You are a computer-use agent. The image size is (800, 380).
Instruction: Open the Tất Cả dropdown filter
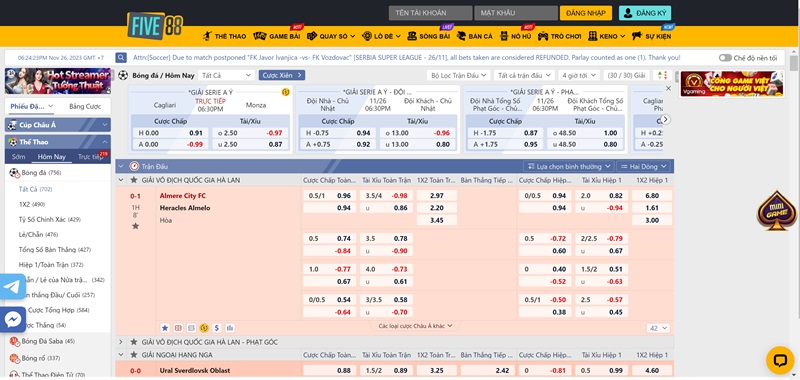(x=226, y=75)
